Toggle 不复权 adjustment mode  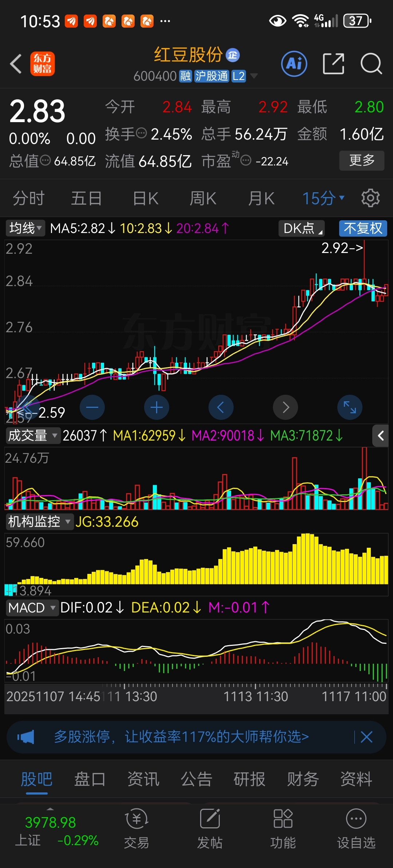(363, 229)
